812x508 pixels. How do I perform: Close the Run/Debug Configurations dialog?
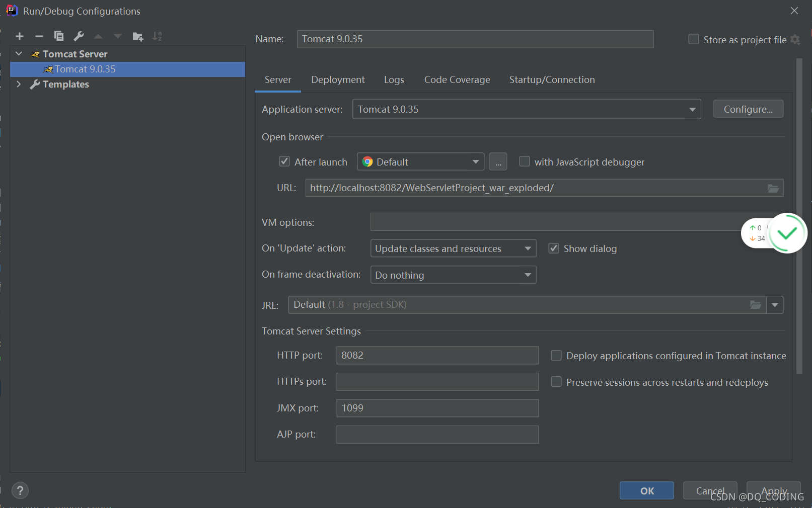(794, 11)
